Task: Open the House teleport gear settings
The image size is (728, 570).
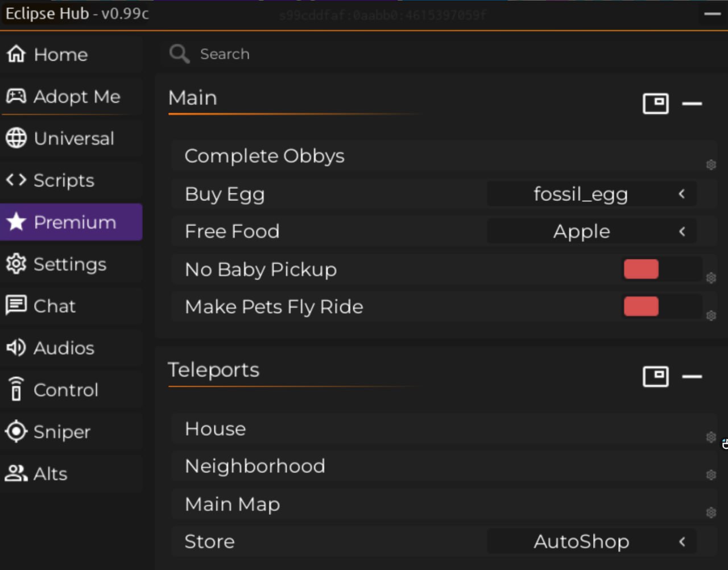Action: (x=711, y=437)
